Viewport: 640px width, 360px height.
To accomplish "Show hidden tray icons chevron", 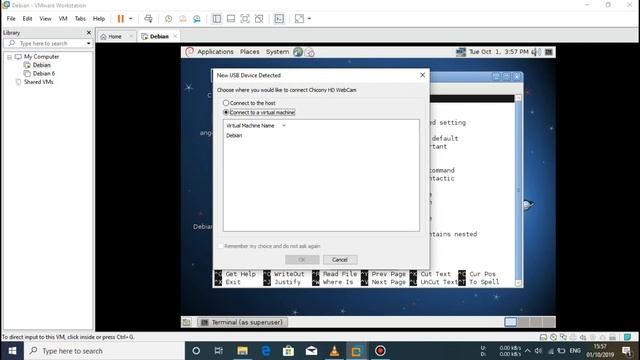I will [x=528, y=351].
